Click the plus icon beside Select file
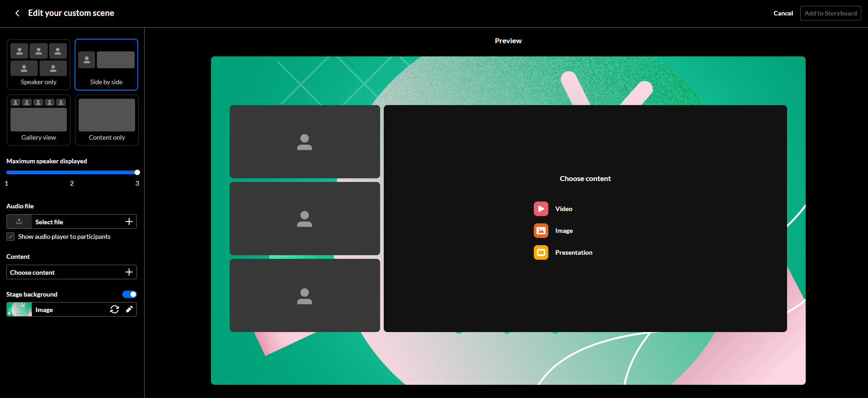 129,222
